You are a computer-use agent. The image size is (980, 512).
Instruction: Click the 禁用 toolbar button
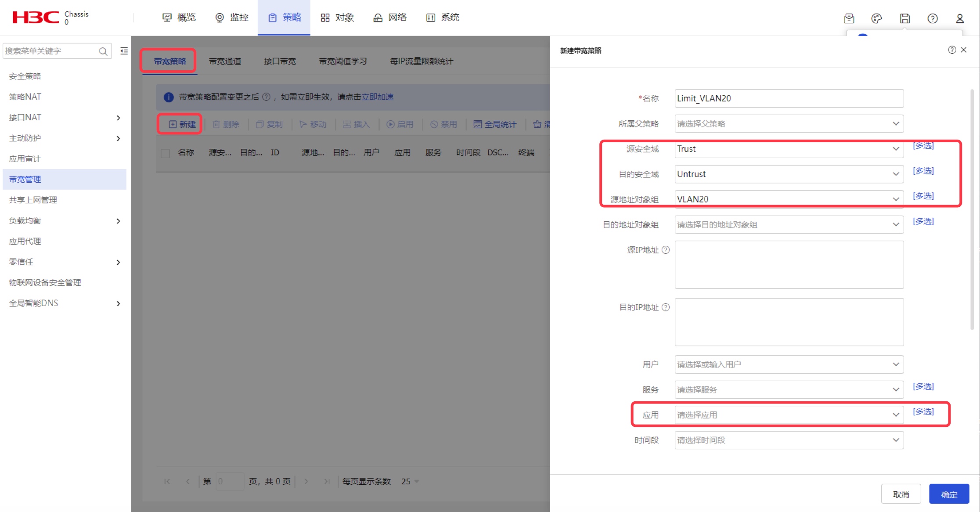coord(443,124)
